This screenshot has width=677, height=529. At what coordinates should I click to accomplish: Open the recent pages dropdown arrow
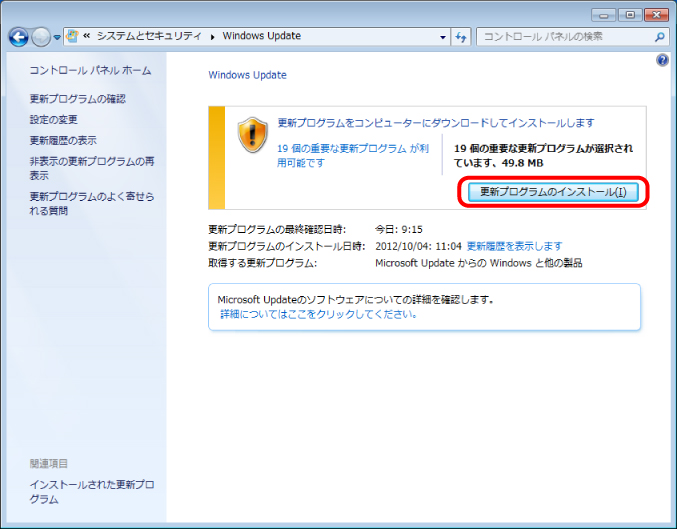click(57, 38)
